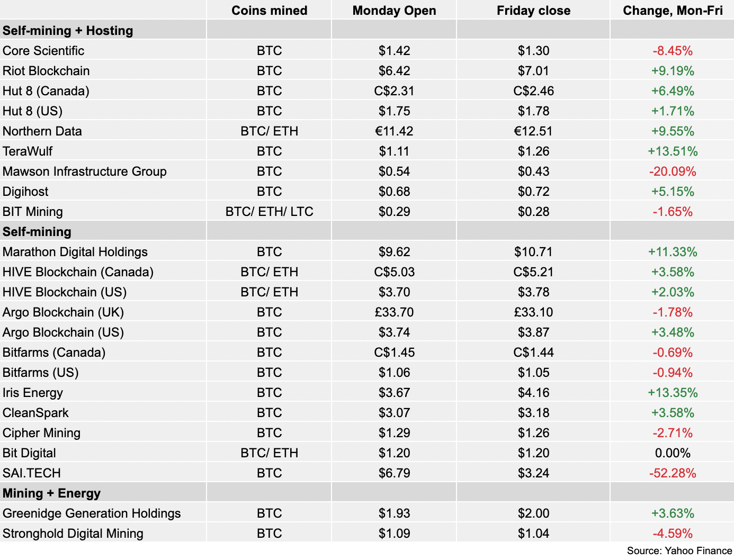Select the Friday close column header

tap(533, 11)
